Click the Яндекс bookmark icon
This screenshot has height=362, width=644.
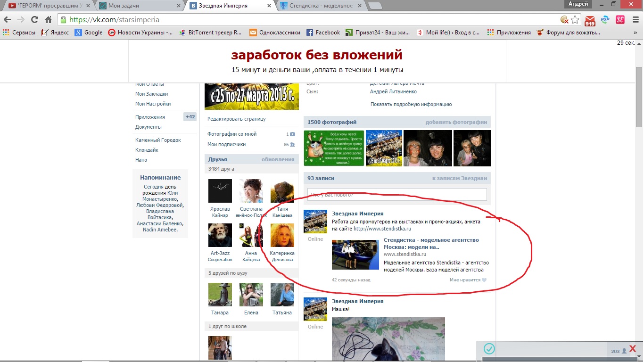click(45, 33)
